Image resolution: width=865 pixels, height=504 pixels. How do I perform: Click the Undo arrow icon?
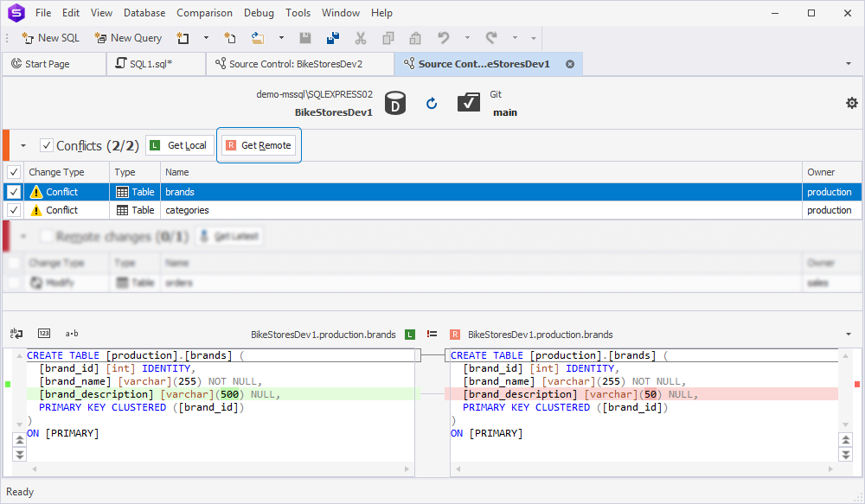coord(444,38)
